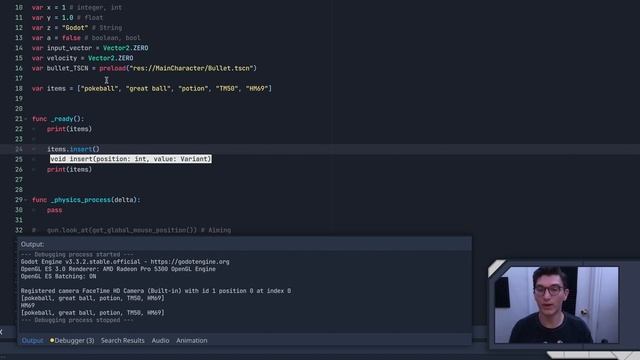Open the Search Results tab
640x360 pixels.
(x=122, y=340)
